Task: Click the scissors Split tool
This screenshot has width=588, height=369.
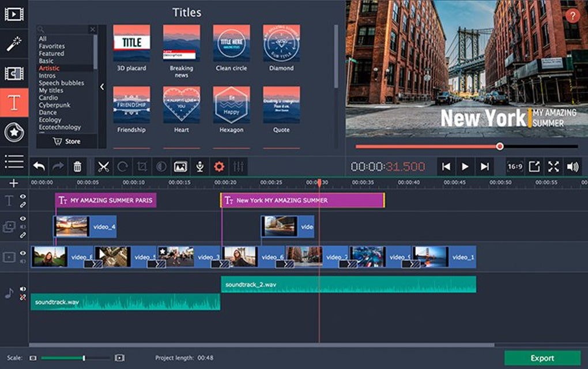Action: [103, 167]
